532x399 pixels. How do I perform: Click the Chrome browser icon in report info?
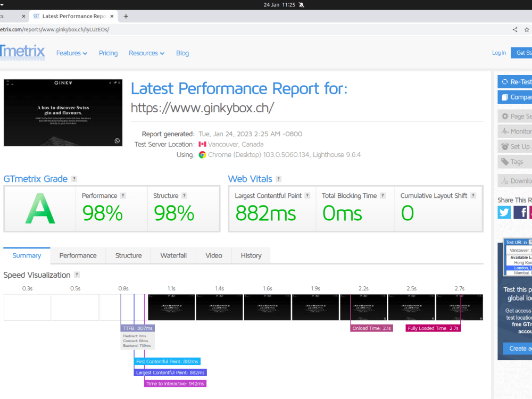pos(202,155)
